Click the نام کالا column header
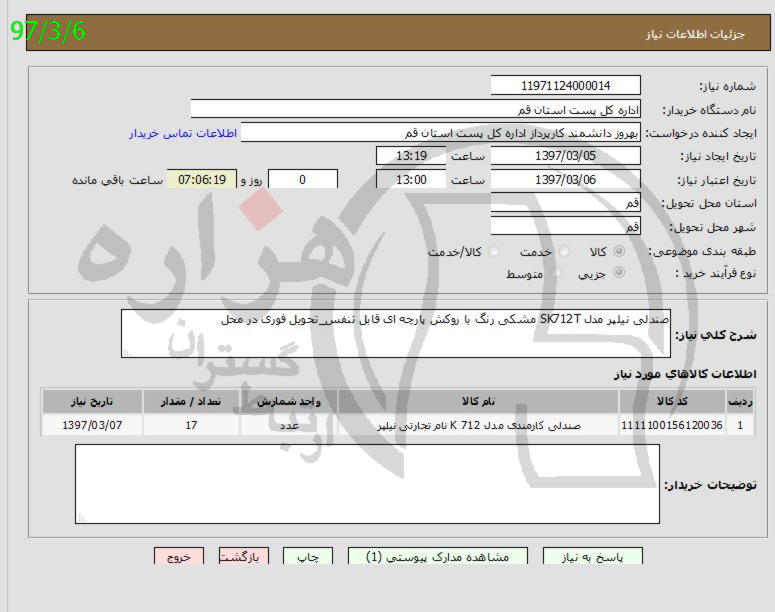 coord(478,402)
